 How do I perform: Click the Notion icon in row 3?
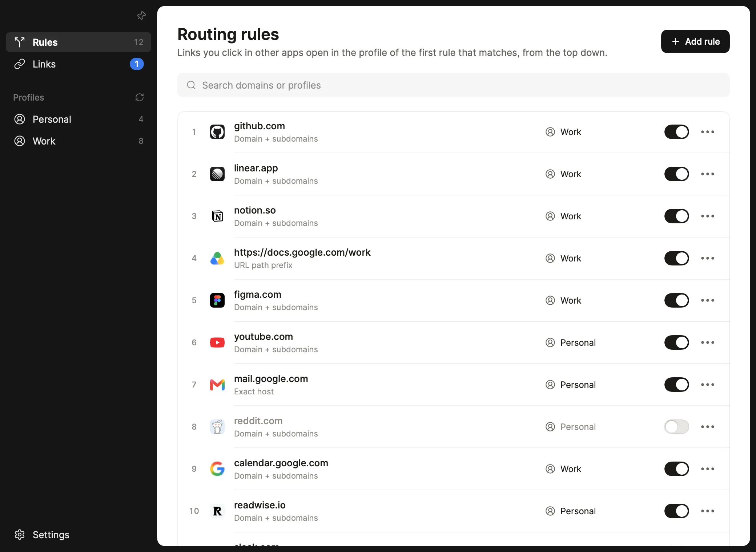(x=217, y=216)
